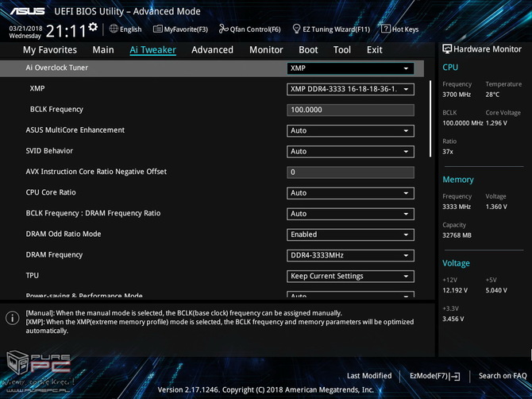Click the 3.456 V reading

click(453, 319)
